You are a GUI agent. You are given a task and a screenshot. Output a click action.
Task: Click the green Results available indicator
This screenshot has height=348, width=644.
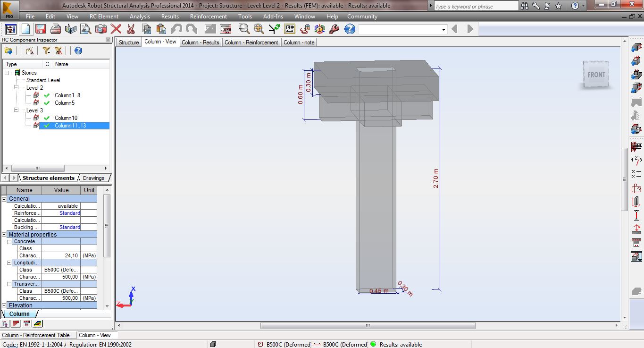(373, 344)
